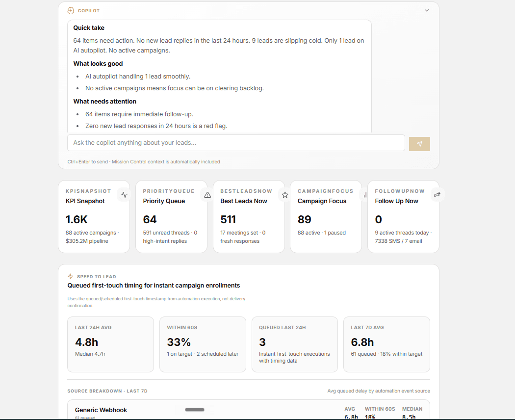Click the Copilot brain icon
The width and height of the screenshot is (515, 420).
(x=71, y=11)
